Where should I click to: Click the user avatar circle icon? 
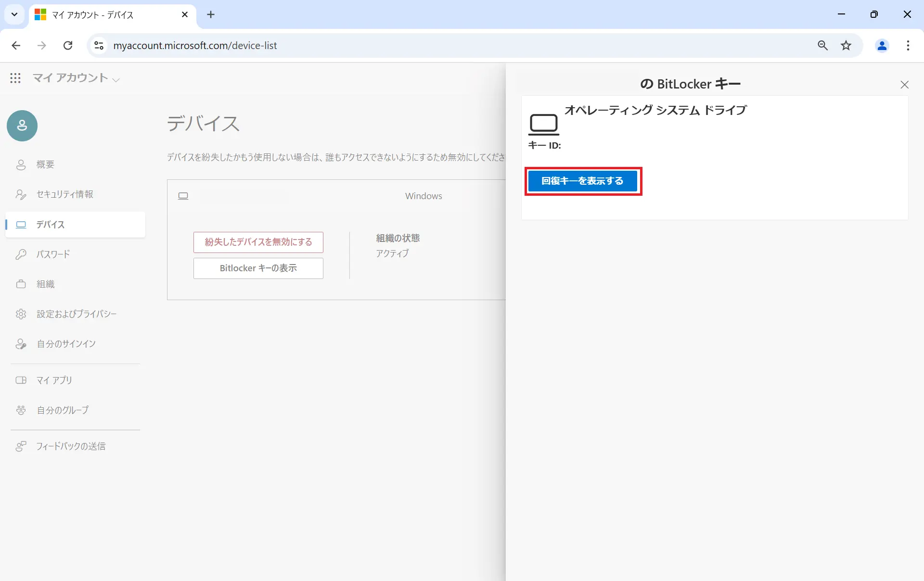coord(22,126)
